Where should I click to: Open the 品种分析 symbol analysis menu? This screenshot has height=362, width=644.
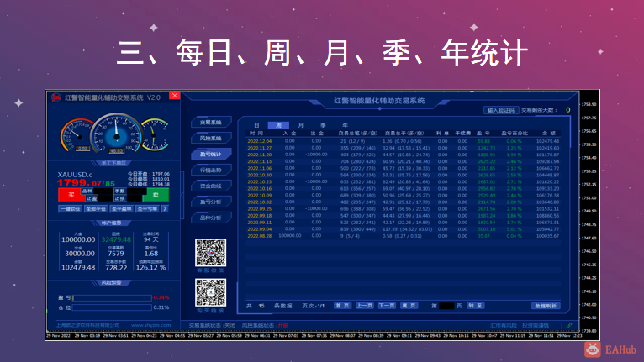point(211,218)
